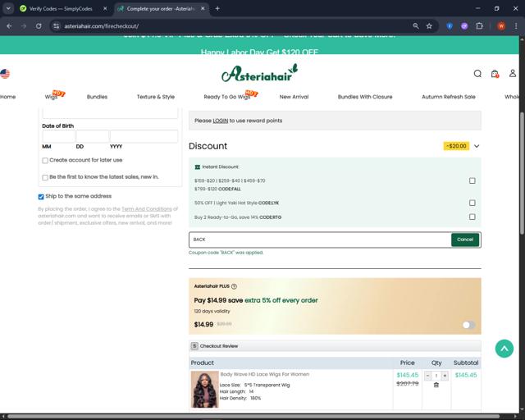Screen dimensions: 525x420
Task: Open the Term And Conditions link
Action: [x=147, y=209]
